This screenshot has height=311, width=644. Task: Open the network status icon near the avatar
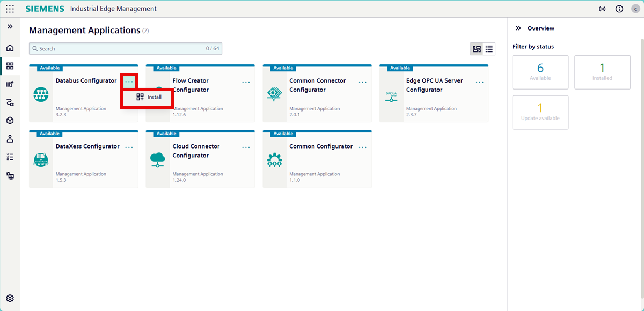(602, 9)
